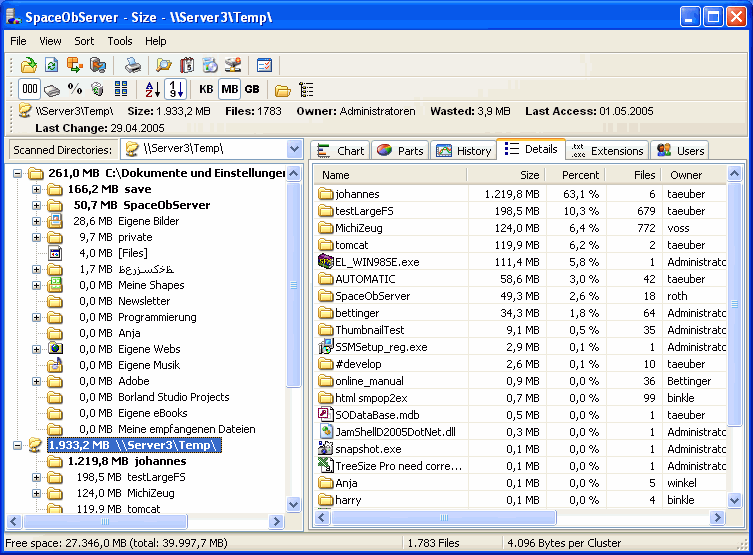Open the Sort menu
This screenshot has width=753, height=555.
84,41
